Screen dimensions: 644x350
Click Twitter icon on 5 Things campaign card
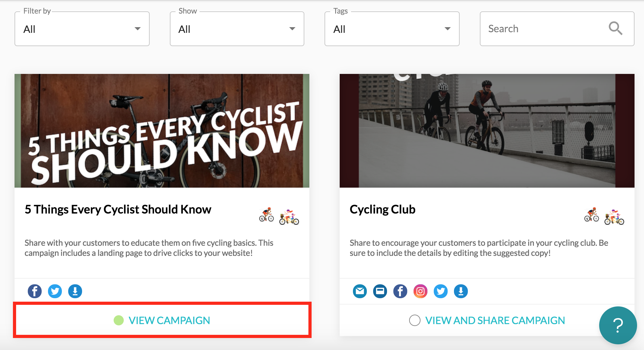tap(55, 291)
